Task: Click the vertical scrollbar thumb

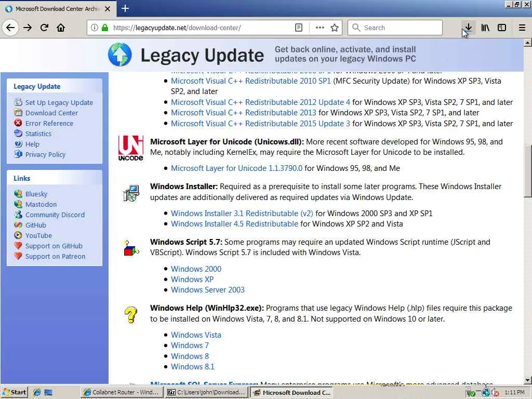Action: click(x=528, y=171)
